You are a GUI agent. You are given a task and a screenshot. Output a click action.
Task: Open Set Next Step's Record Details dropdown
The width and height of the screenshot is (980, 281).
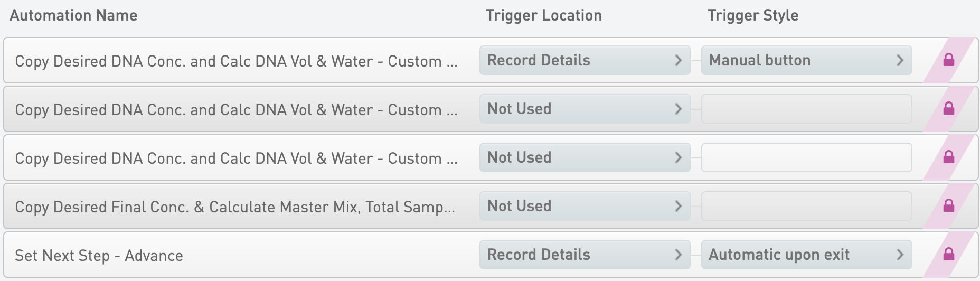585,255
